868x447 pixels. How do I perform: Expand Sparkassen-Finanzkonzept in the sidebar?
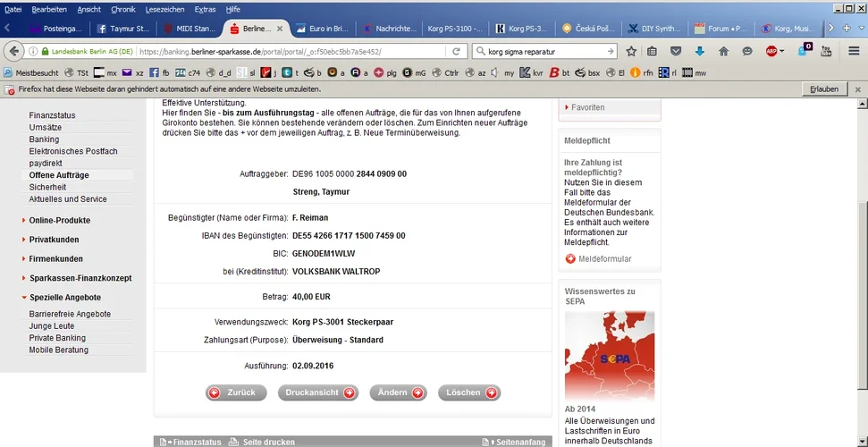pos(80,278)
